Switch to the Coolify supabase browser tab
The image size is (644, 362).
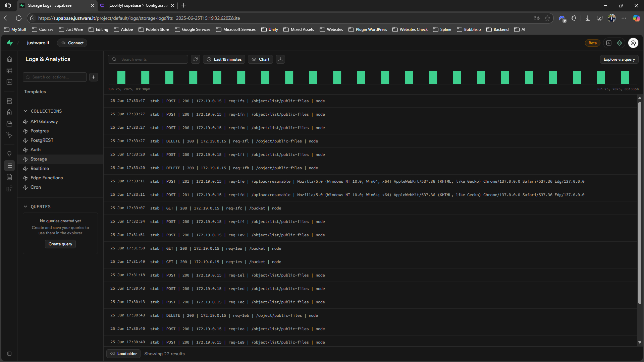136,5
